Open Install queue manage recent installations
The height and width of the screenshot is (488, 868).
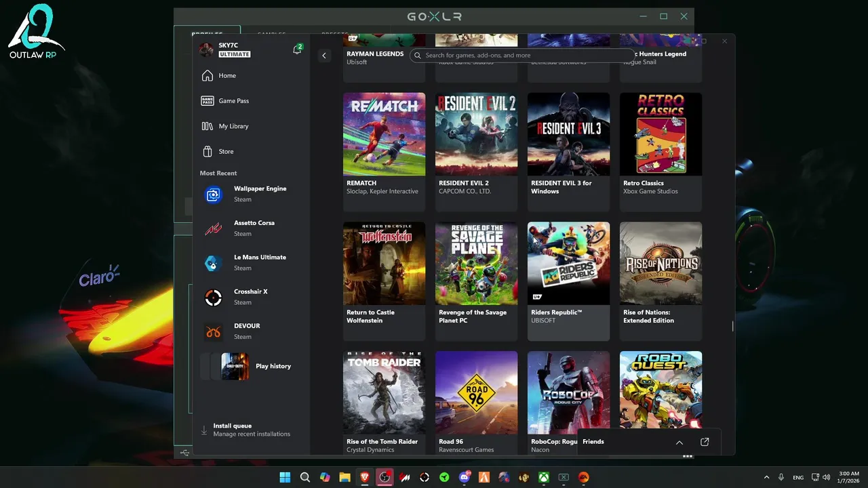[252, 430]
